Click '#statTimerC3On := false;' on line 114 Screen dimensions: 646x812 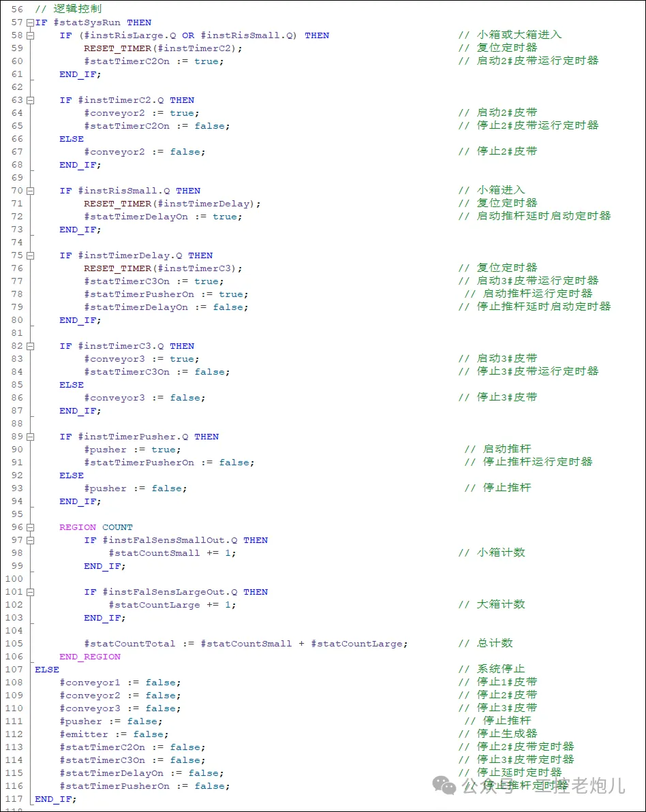[132, 761]
